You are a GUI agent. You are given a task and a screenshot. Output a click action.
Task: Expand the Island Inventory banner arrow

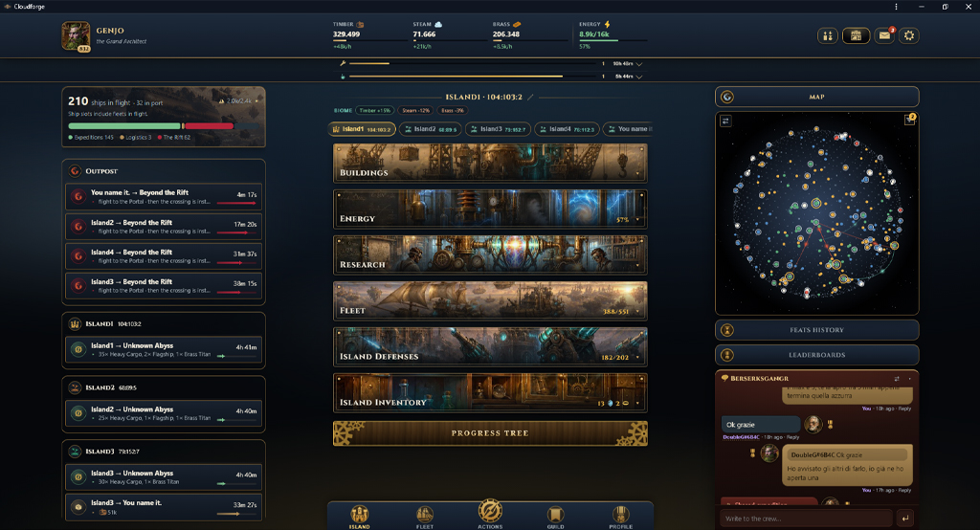638,403
